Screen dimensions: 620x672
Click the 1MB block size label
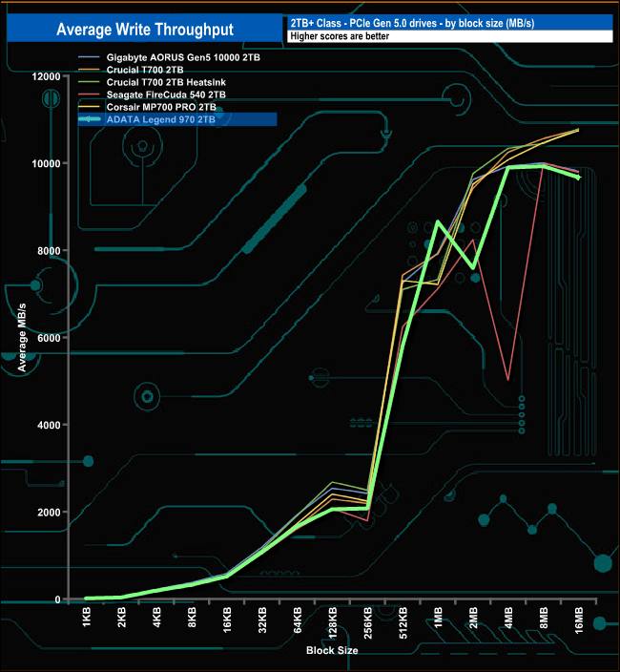(x=438, y=618)
